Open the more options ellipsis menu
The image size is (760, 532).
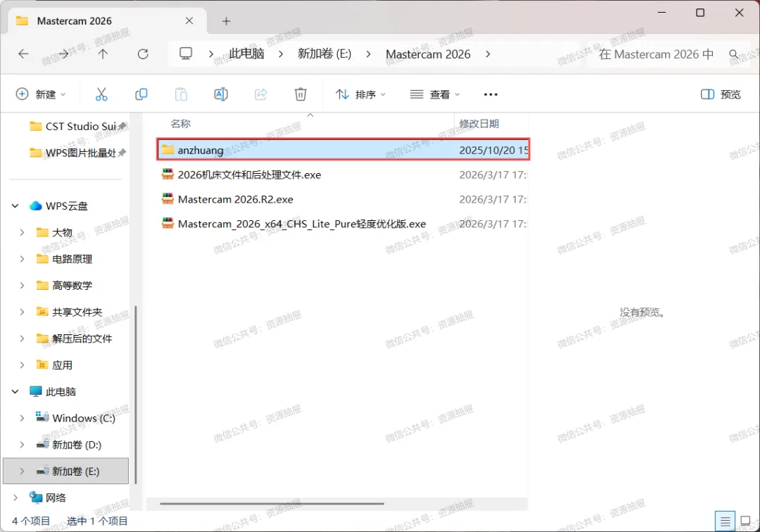point(490,94)
